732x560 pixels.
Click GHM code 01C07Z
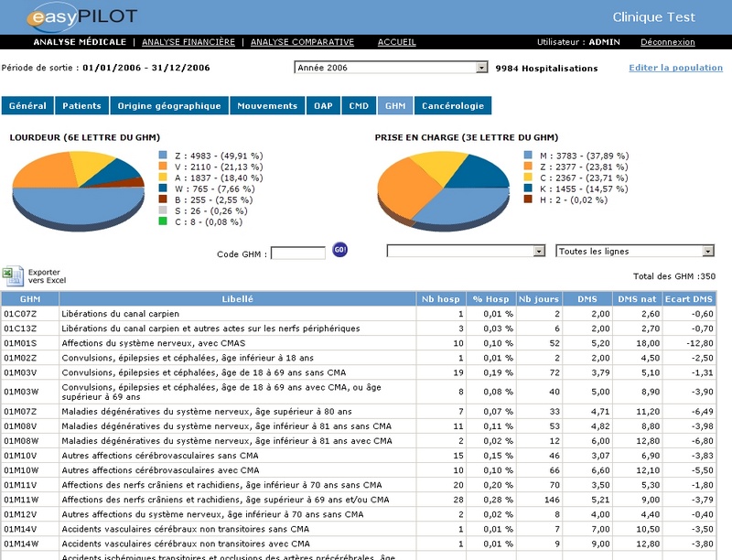[x=20, y=314]
